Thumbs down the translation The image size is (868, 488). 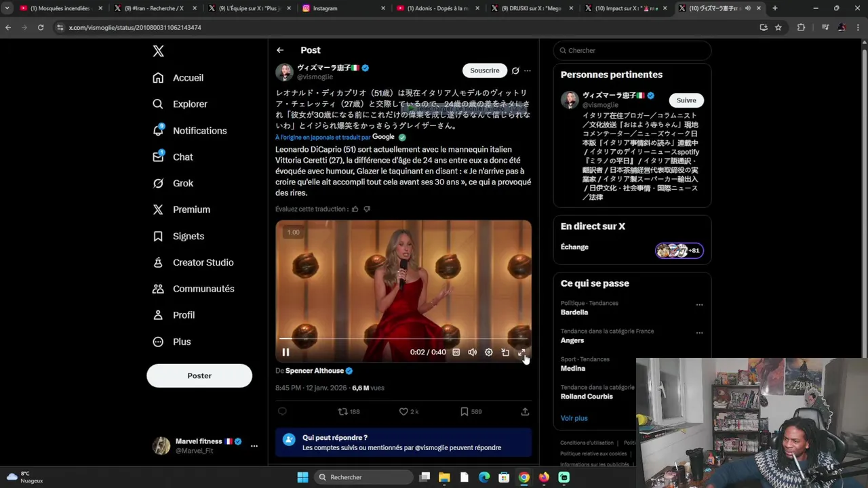tap(367, 209)
